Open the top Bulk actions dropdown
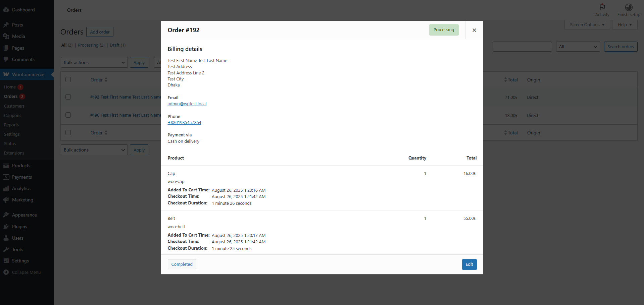 click(x=94, y=62)
